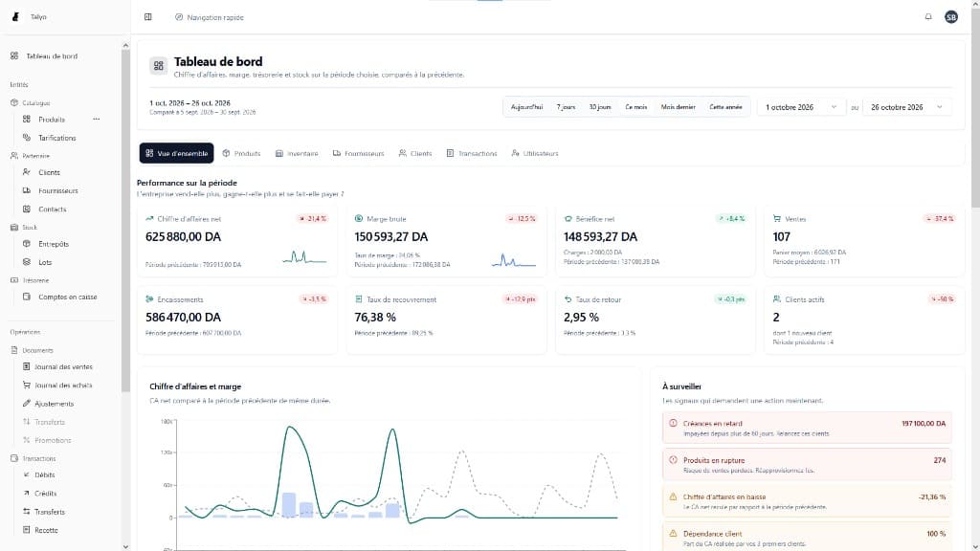Open the Produits en rupture alert
Image resolution: width=980 pixels, height=551 pixels.
click(807, 465)
